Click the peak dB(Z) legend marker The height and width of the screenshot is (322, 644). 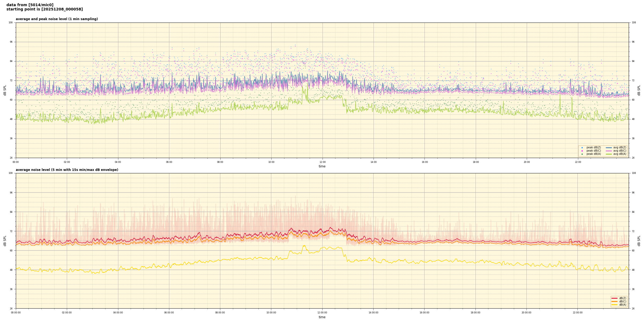582,148
